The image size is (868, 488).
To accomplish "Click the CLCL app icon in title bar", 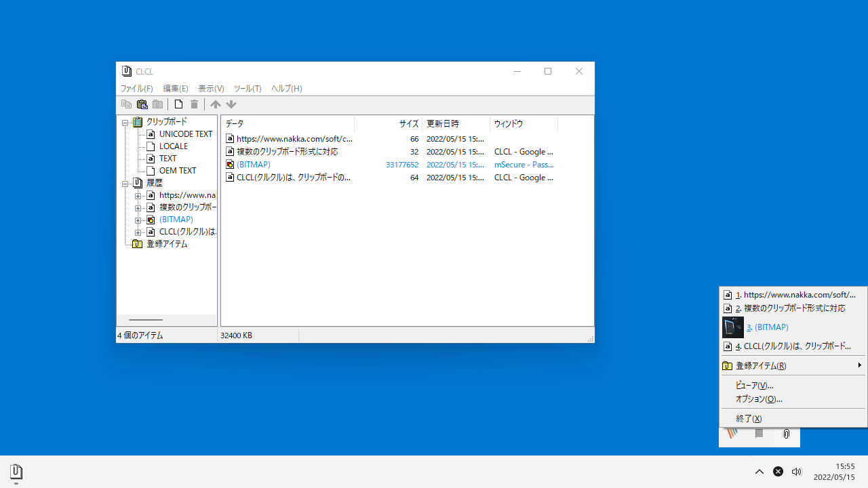I will pos(126,71).
